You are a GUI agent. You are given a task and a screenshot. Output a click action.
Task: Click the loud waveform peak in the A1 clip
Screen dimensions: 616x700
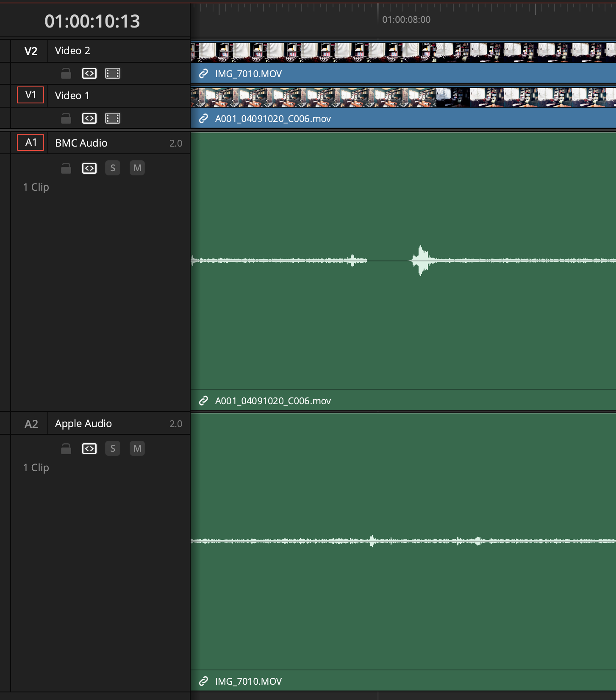[421, 260]
